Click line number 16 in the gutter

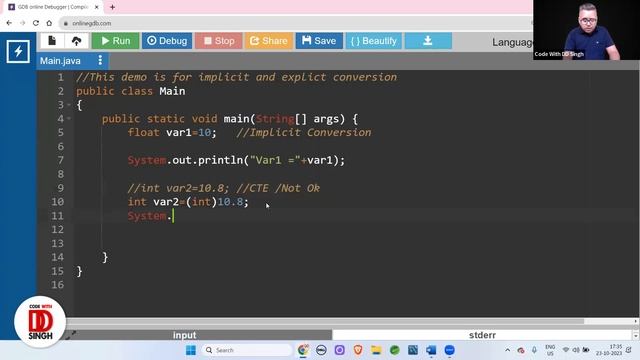58,285
